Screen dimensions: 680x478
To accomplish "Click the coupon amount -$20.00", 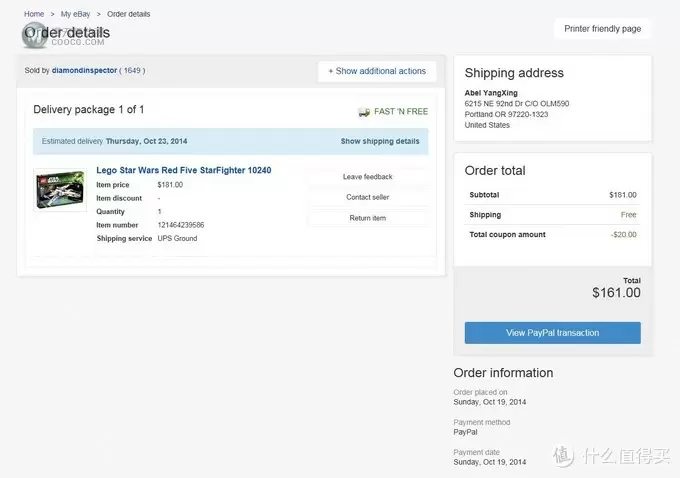I will 624,234.
